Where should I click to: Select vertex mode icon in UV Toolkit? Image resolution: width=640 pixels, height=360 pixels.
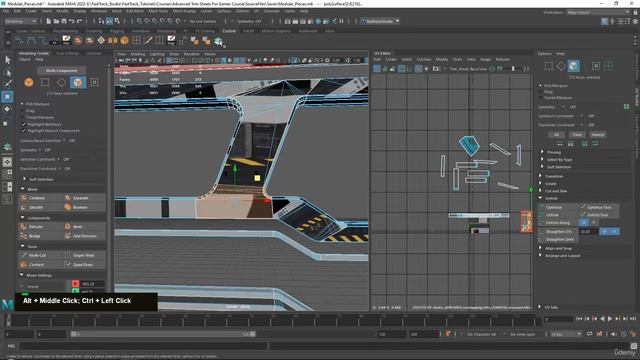[549, 66]
